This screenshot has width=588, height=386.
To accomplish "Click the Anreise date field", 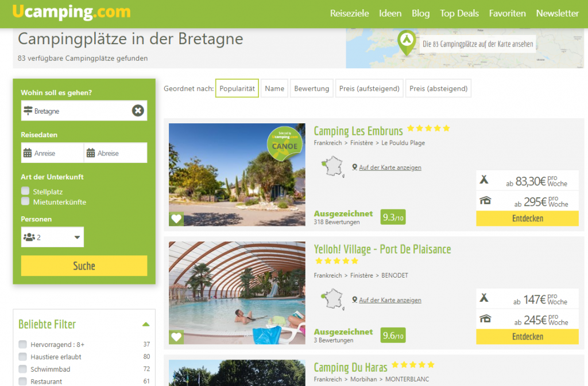I will pyautogui.click(x=52, y=153).
